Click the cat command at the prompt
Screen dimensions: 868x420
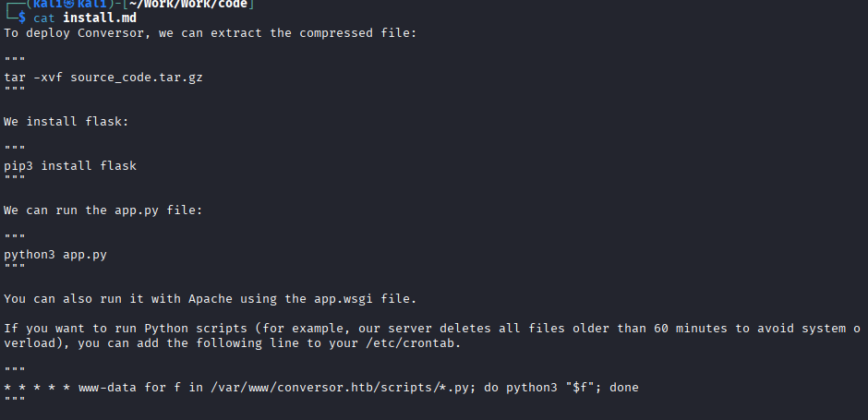pyautogui.click(x=44, y=18)
